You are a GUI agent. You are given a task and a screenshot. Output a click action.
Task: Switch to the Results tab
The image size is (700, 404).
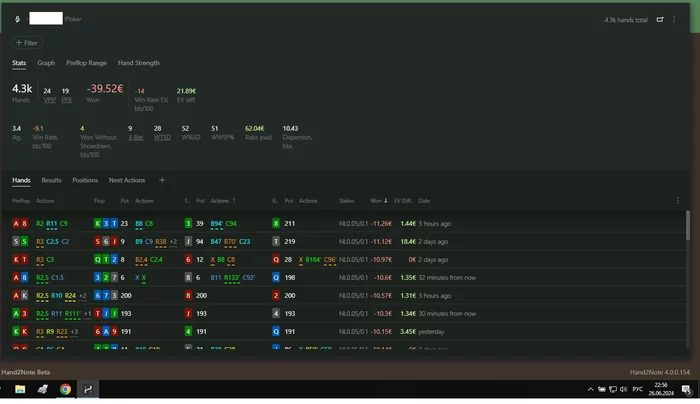(51, 180)
